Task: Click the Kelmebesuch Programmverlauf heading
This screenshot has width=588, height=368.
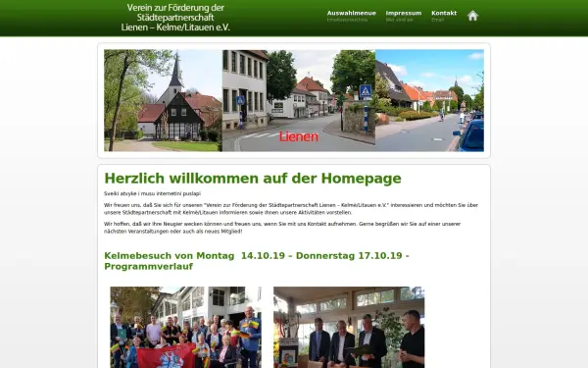Action: [x=257, y=261]
